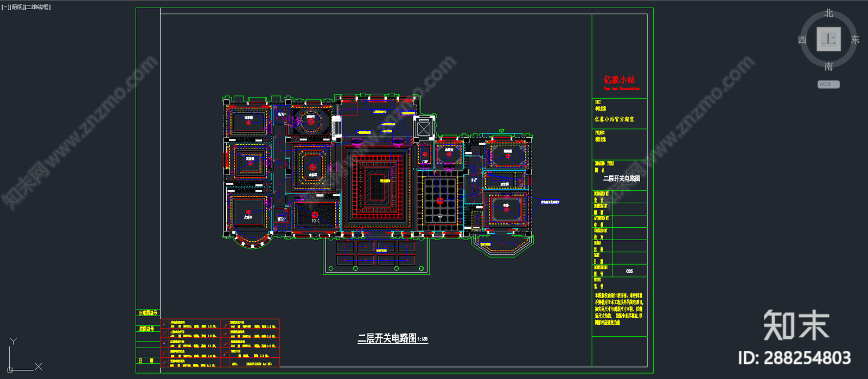The image size is (868, 379).
Task: Select the 旧底图总号 label in left margin
Action: point(148,313)
